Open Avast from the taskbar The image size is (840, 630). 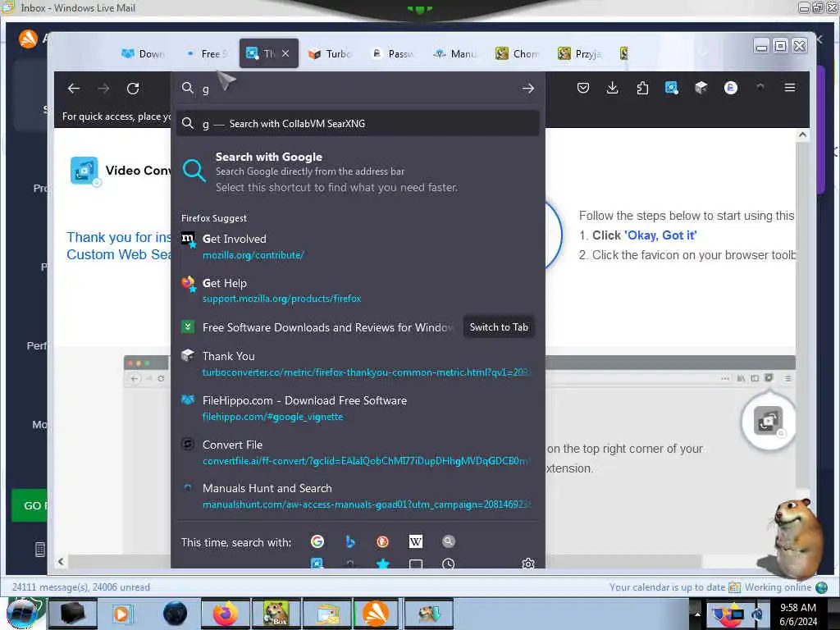pyautogui.click(x=376, y=614)
